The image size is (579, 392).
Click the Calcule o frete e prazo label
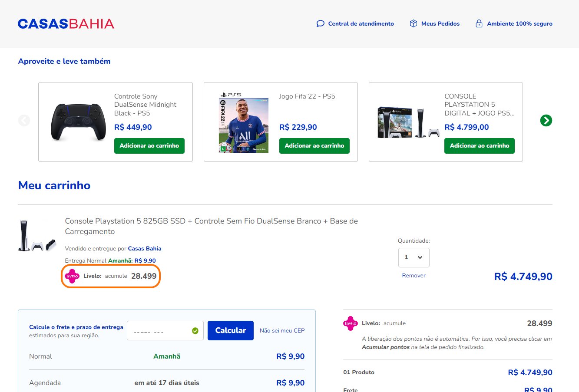76,327
